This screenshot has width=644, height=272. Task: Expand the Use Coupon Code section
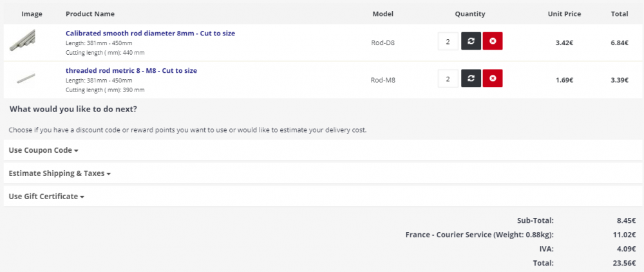coord(43,150)
